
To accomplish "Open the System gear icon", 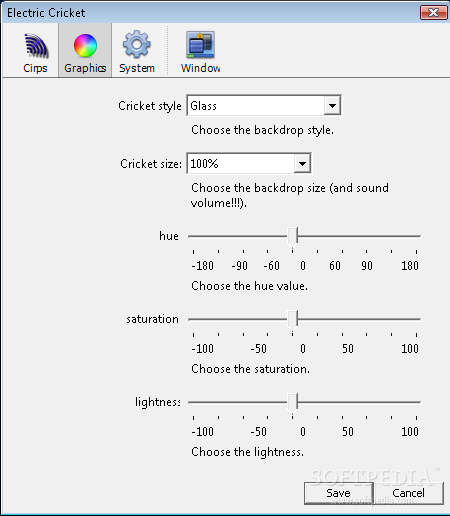I will click(x=137, y=44).
